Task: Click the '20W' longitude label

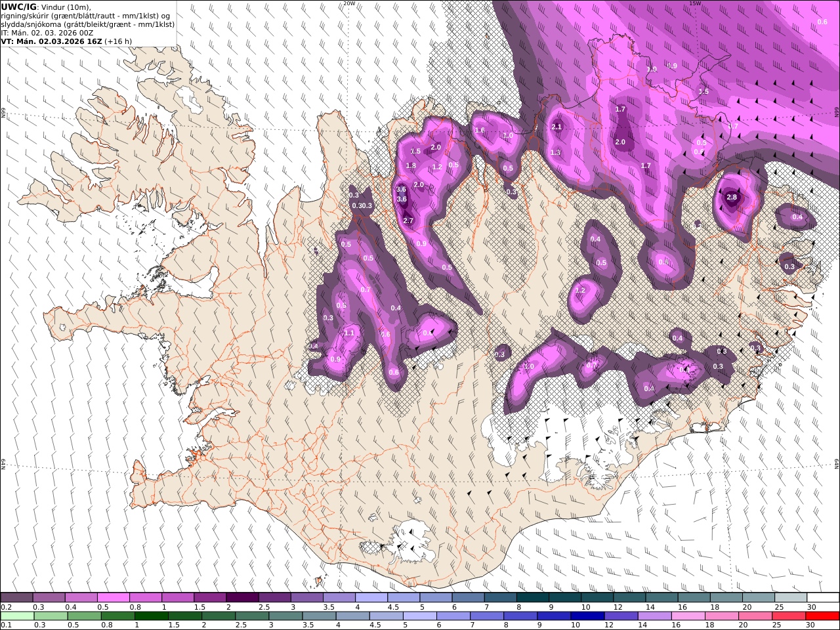Action: pyautogui.click(x=349, y=3)
